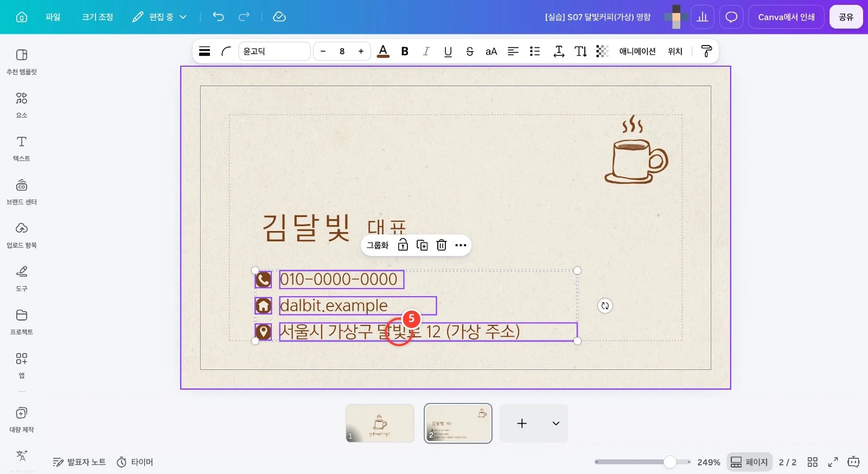Toggle uppercase aA formatting
This screenshot has width=868, height=474.
pos(491,51)
